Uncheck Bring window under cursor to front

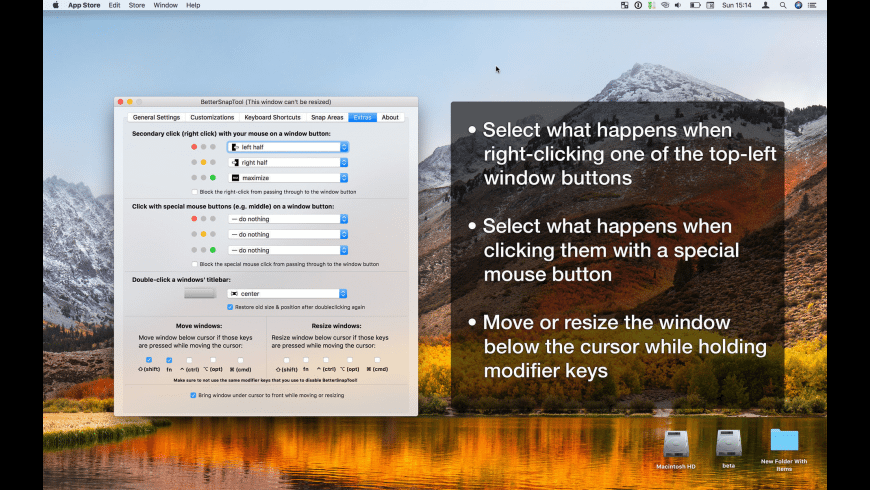(x=193, y=395)
